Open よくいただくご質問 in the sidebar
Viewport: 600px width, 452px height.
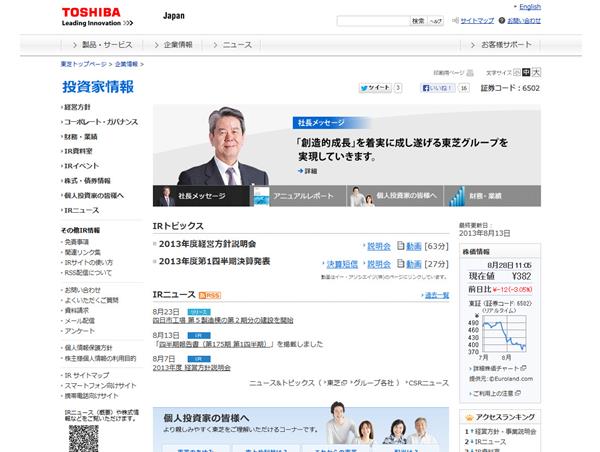tap(91, 300)
